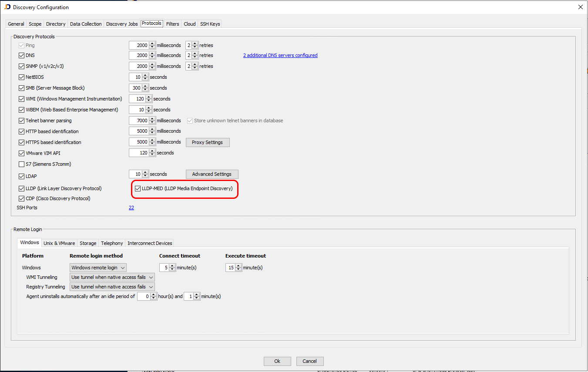Click the Discovery Configuration app icon
The width and height of the screenshot is (588, 372).
pos(8,7)
